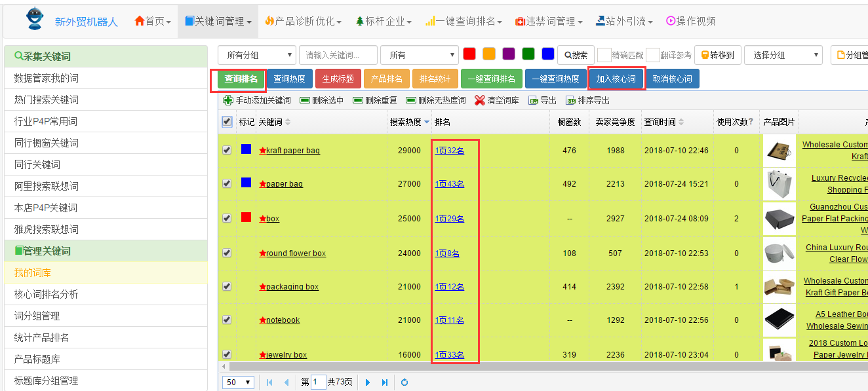Open the 1页43名 ranking link
Viewport: 868px width, 391px height.
pos(450,184)
